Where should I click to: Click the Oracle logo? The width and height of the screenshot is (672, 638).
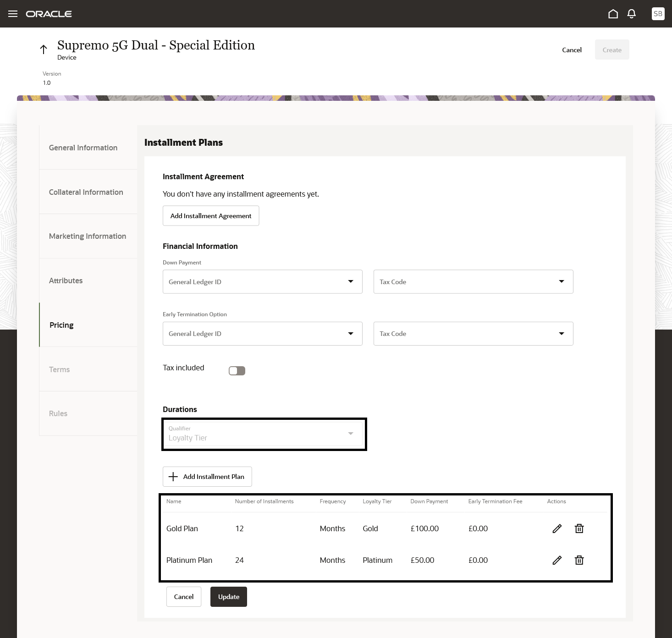(49, 14)
